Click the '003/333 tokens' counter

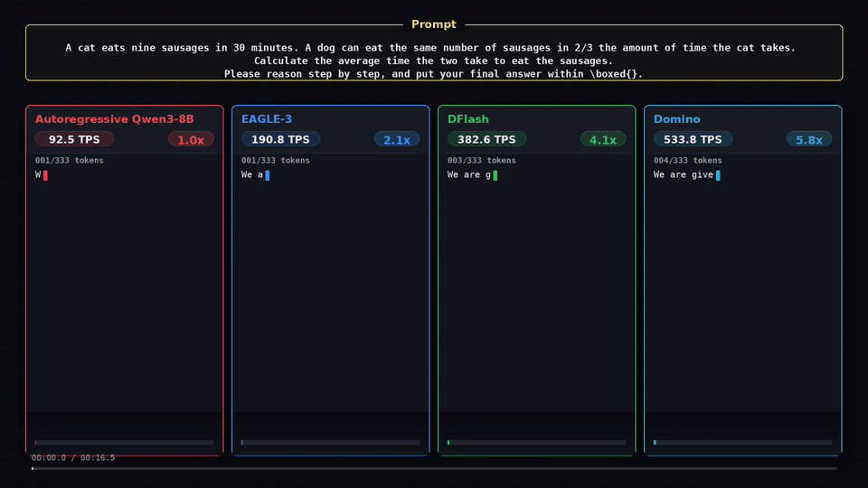[482, 161]
